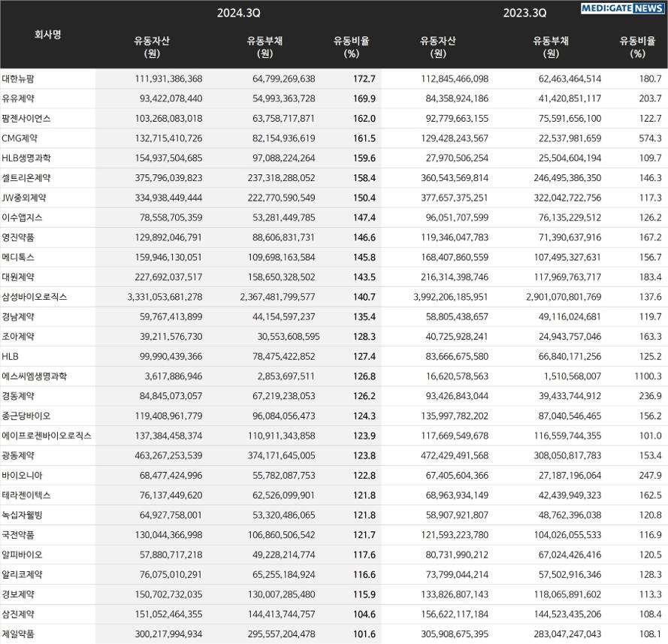Select company name CMG제약
This screenshot has width=668, height=644.
point(20,138)
